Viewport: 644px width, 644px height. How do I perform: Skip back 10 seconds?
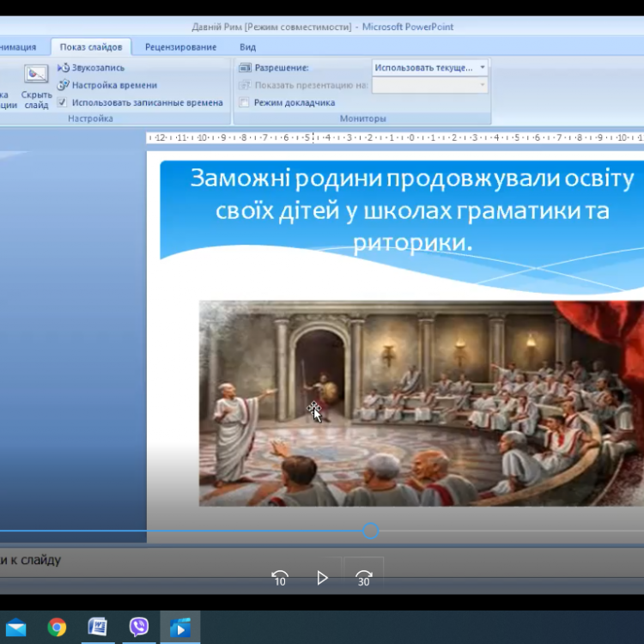point(280,578)
